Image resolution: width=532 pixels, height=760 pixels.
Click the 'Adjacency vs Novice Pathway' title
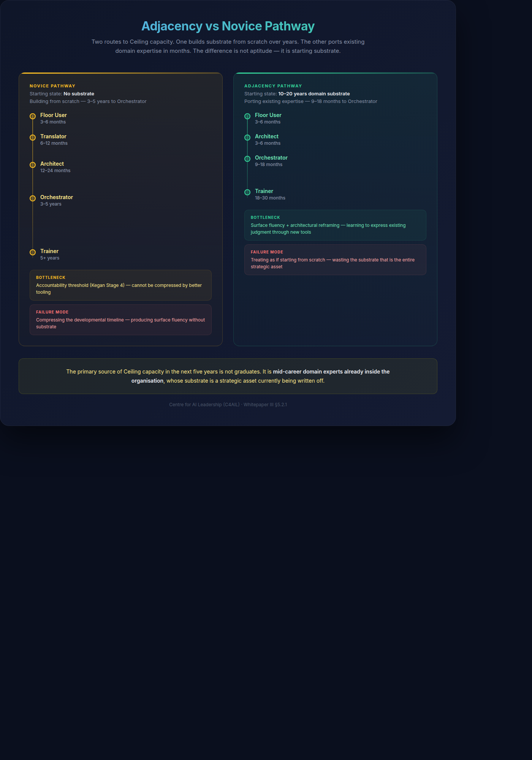tap(228, 26)
